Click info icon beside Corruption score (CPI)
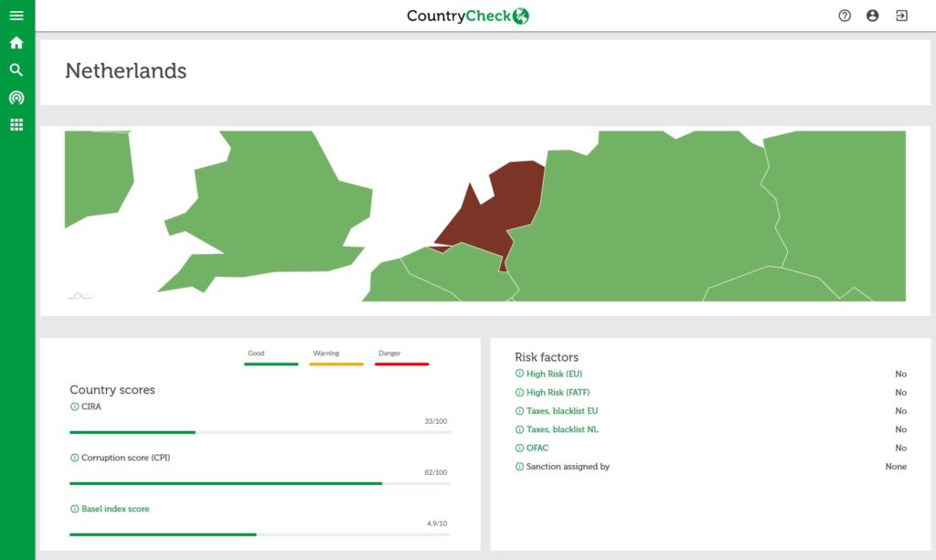The height and width of the screenshot is (560, 936). pos(75,458)
